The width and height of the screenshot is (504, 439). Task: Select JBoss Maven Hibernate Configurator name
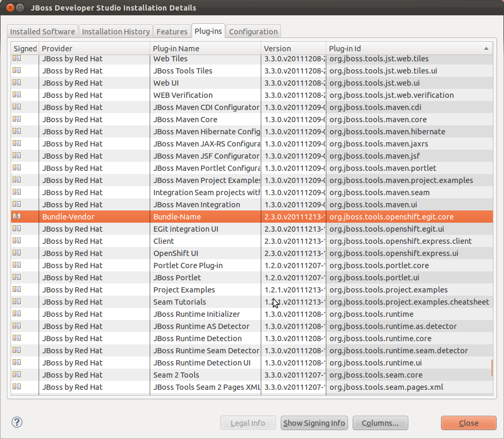tap(207, 132)
